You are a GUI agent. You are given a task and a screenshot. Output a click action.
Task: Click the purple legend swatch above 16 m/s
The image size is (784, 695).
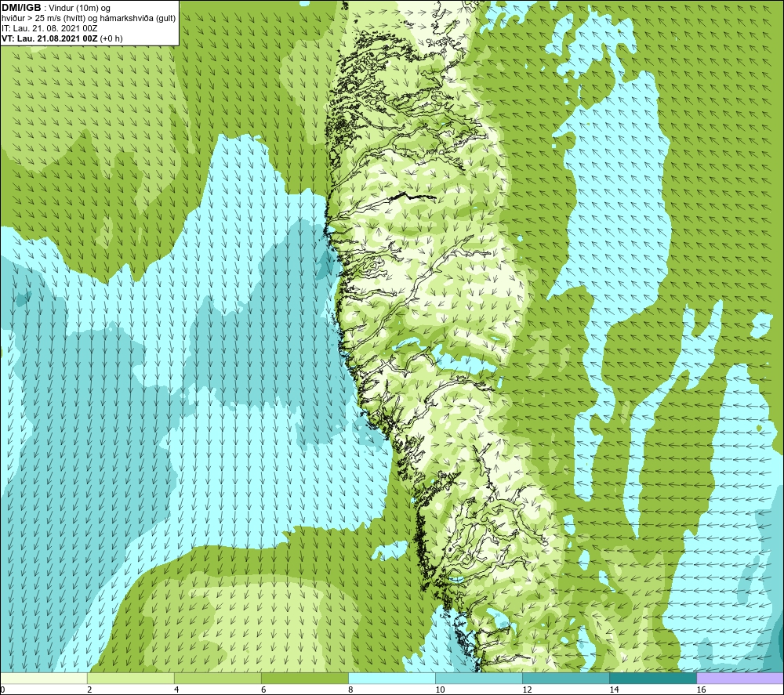pyautogui.click(x=740, y=678)
